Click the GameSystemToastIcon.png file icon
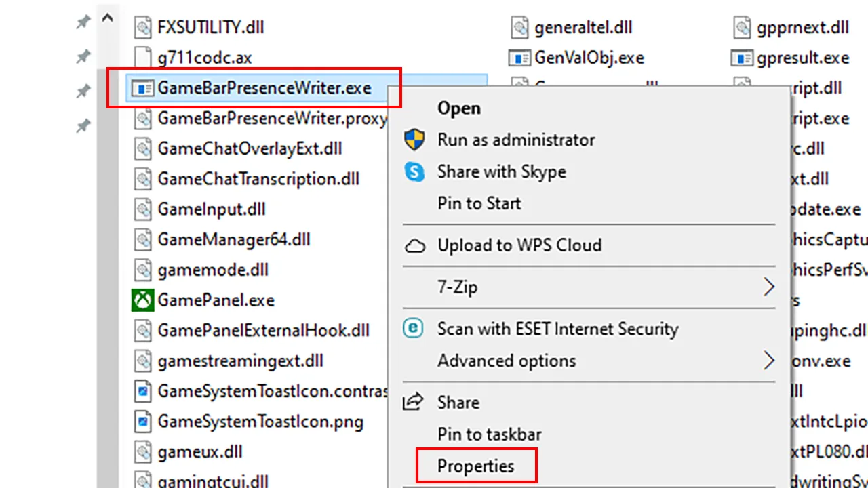Image resolution: width=868 pixels, height=488 pixels. tap(142, 422)
